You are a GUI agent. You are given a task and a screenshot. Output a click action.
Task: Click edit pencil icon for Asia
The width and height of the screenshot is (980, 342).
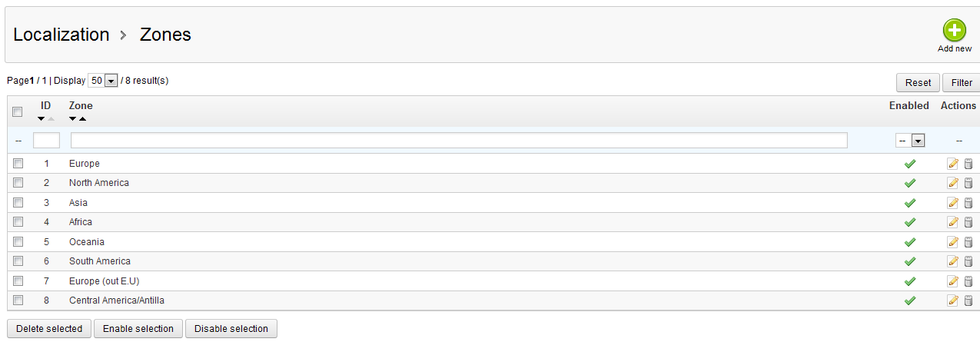pyautogui.click(x=953, y=203)
